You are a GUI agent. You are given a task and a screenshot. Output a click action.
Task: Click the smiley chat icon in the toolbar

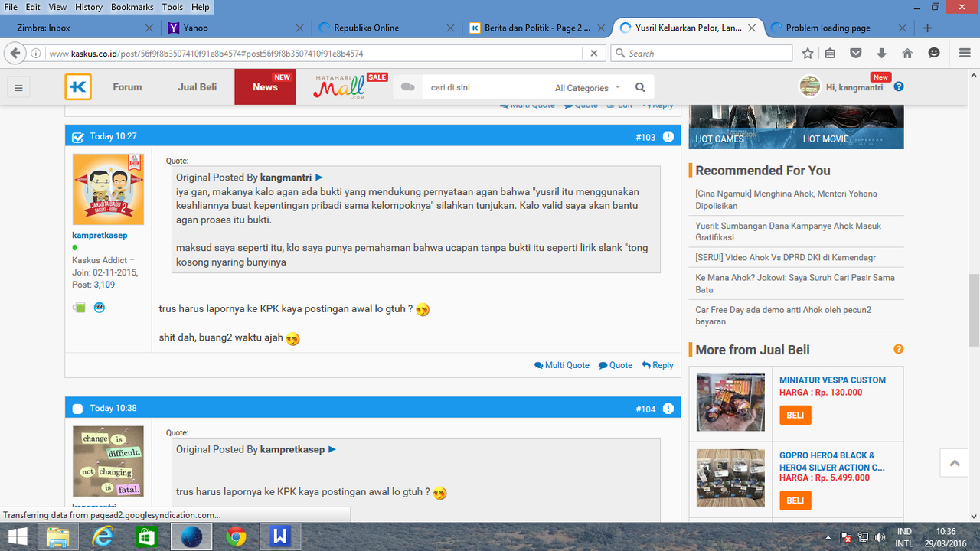pos(933,54)
